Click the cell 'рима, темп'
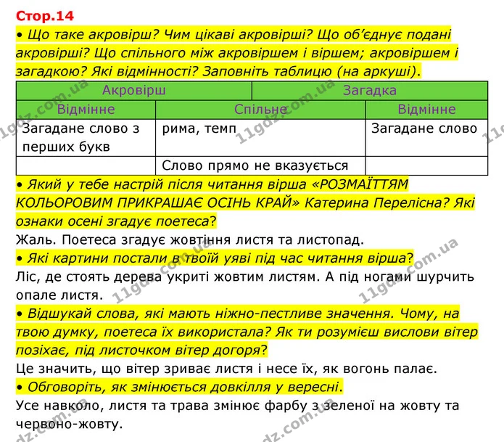This screenshot has width=504, height=442. [260, 138]
